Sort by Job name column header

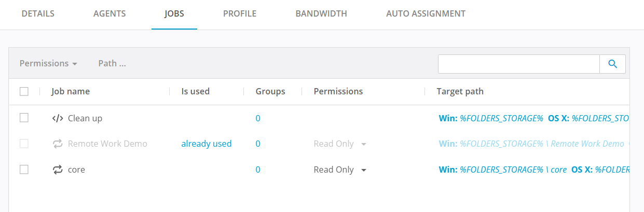click(x=71, y=91)
